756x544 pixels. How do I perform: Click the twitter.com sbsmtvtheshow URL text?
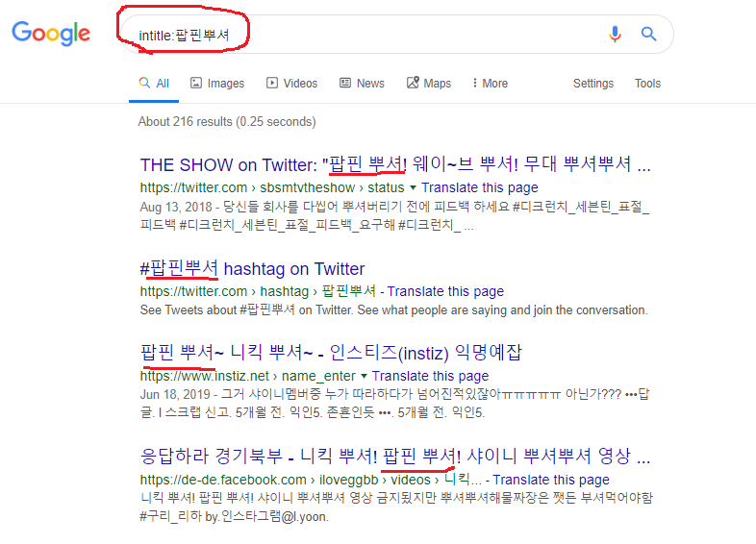tap(272, 187)
